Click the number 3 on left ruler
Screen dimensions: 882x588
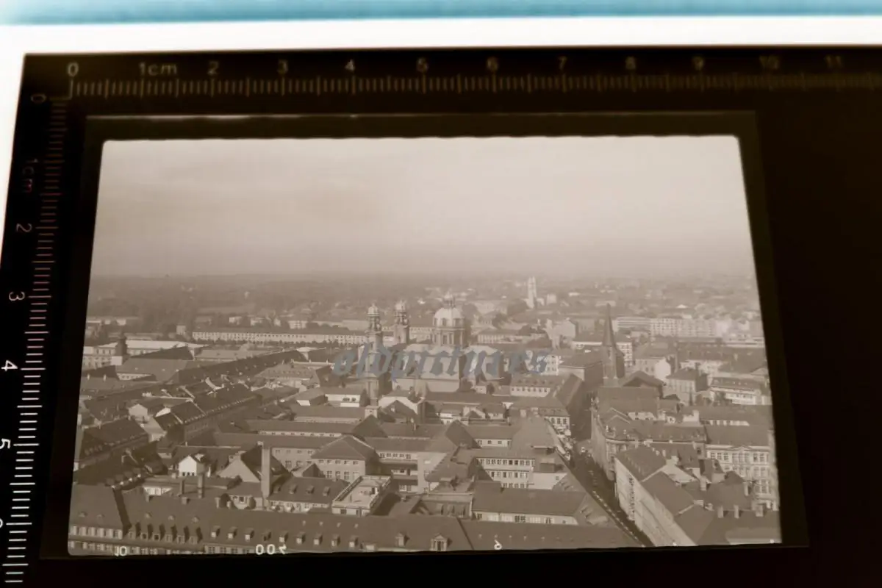(16, 296)
